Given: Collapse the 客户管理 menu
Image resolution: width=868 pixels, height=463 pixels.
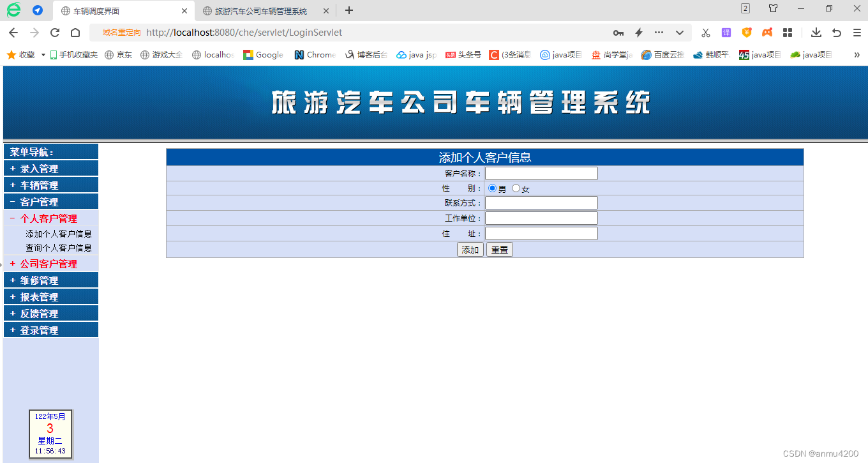Looking at the screenshot, I should (x=51, y=202).
